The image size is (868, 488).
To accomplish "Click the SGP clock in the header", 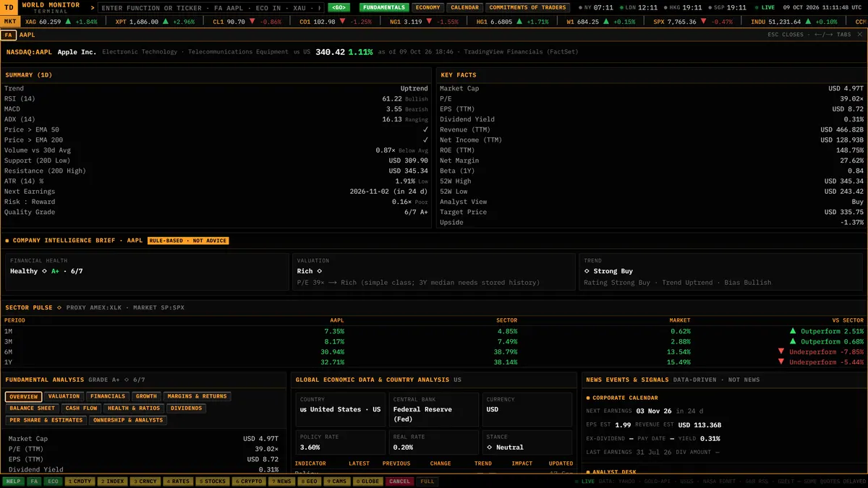I will coord(729,8).
